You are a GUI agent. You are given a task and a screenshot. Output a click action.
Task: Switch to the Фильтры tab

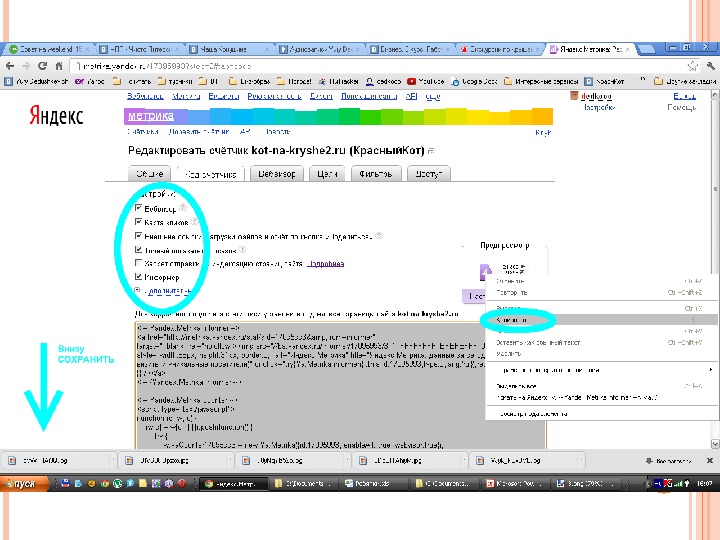tap(376, 174)
